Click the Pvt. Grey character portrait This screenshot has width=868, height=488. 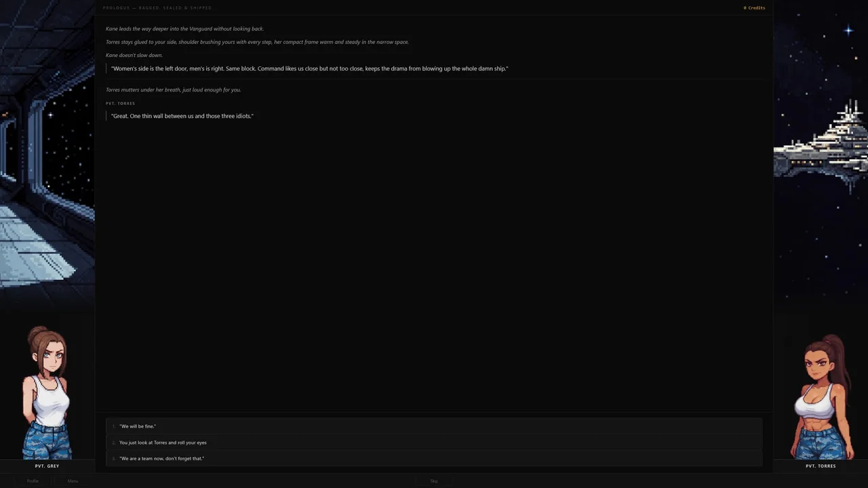pos(47,393)
